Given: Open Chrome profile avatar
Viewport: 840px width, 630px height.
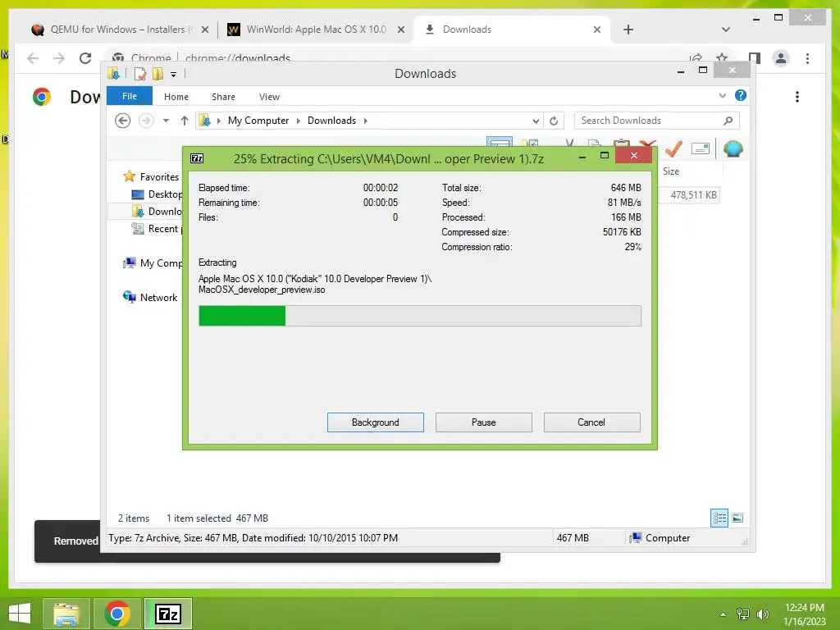Looking at the screenshot, I should click(781, 58).
